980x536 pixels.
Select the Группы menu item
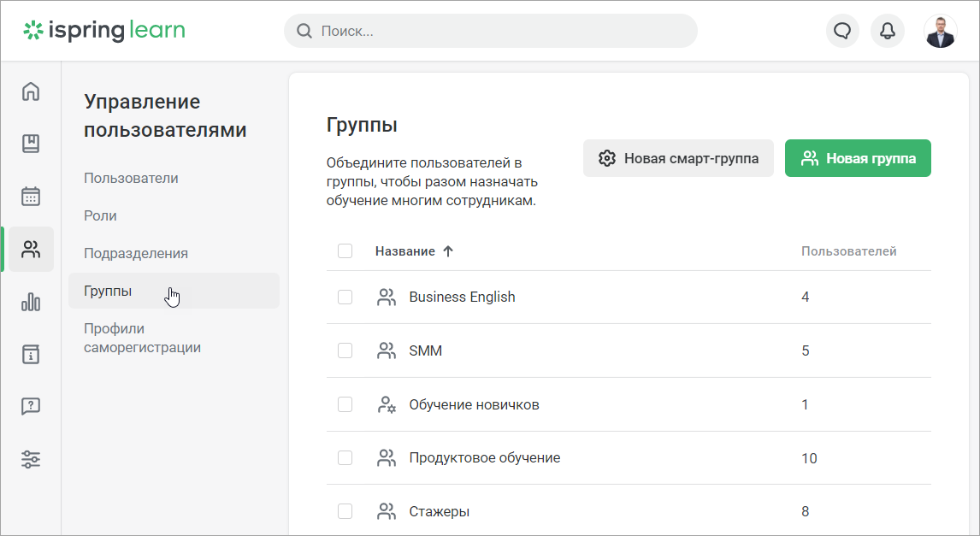pos(174,291)
